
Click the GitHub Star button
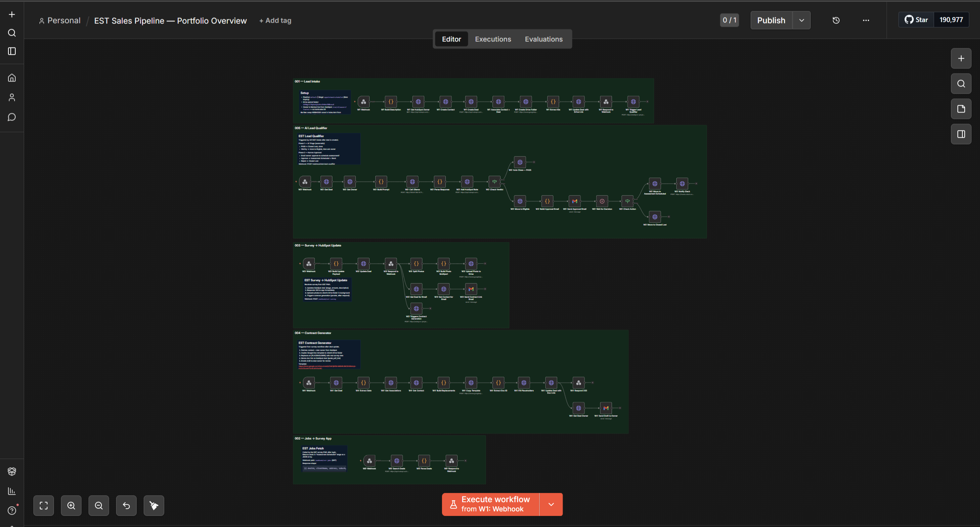916,20
